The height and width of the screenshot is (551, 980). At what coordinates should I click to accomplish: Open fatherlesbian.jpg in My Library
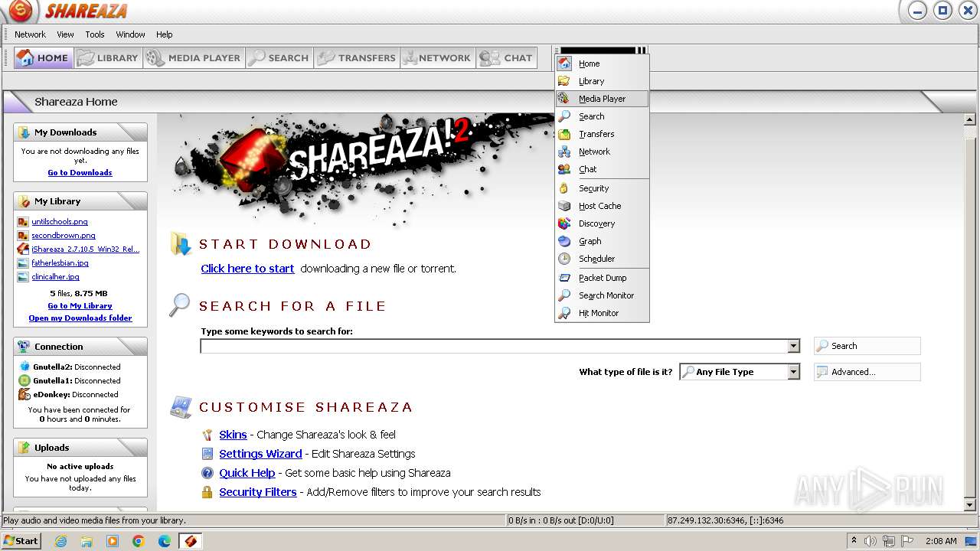(x=60, y=263)
